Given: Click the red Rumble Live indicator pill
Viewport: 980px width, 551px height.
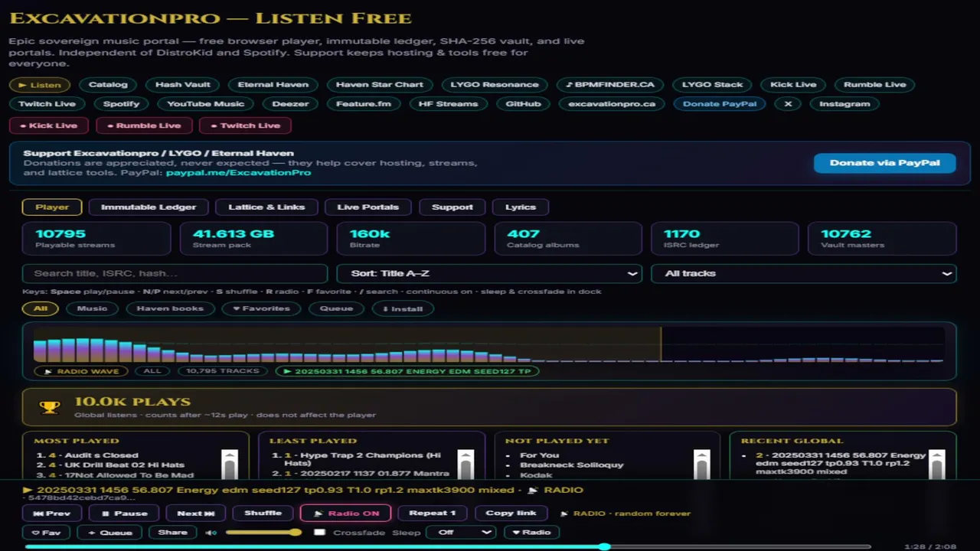Looking at the screenshot, I should [144, 126].
